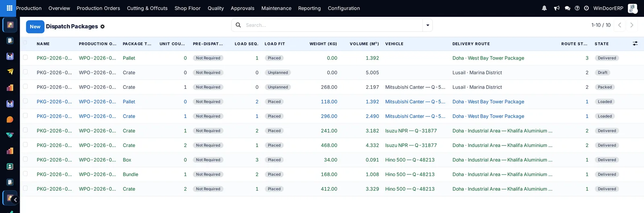Screen dimensions: 644x213
Task: Open the Overview menu
Action: [x=59, y=8]
